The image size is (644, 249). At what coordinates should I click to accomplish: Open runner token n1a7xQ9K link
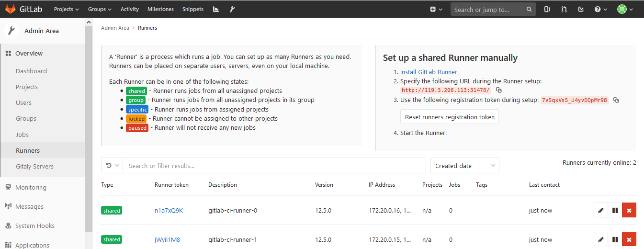pyautogui.click(x=169, y=210)
